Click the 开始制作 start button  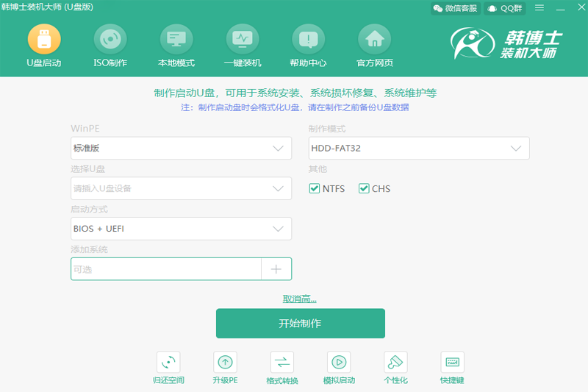pos(301,324)
